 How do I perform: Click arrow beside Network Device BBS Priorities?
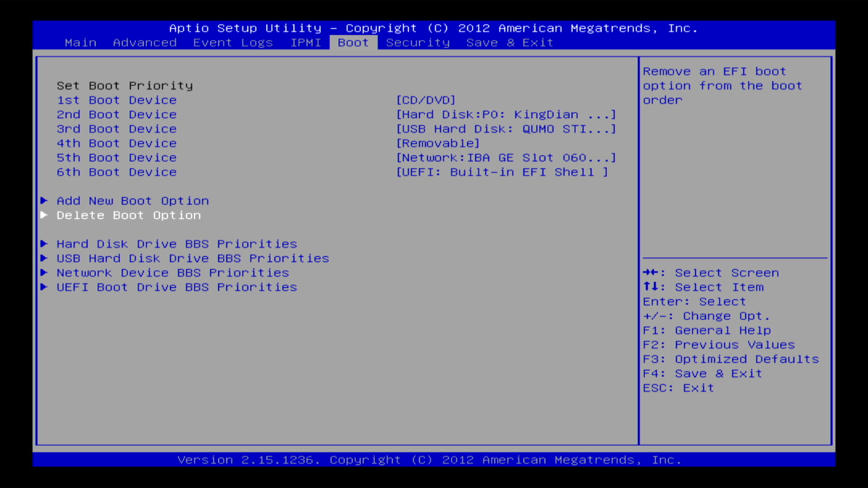point(44,273)
